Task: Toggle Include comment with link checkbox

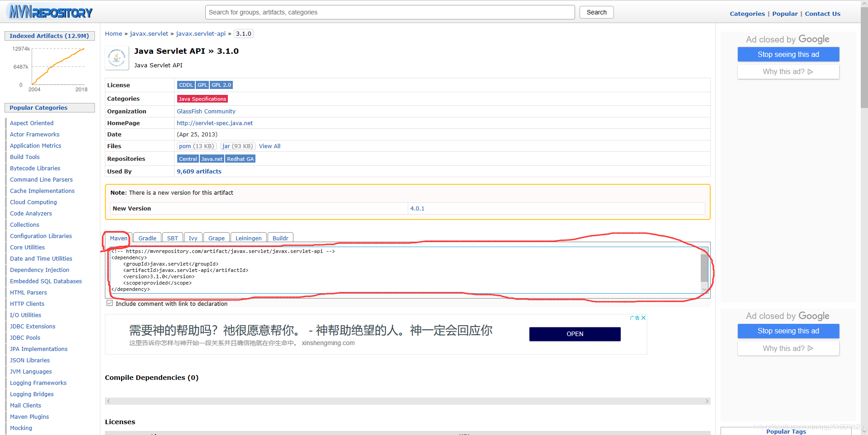Action: point(109,303)
